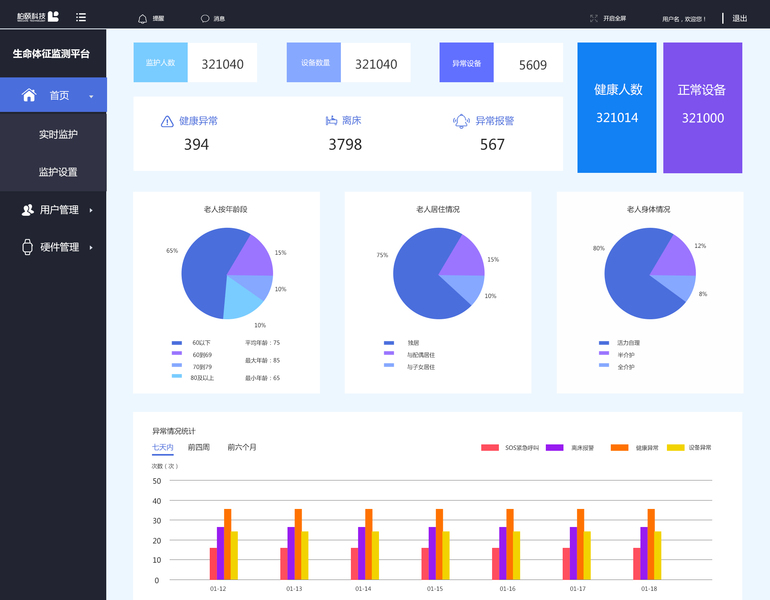Select the 首页 menu item
Image resolution: width=770 pixels, height=600 pixels.
[53, 95]
